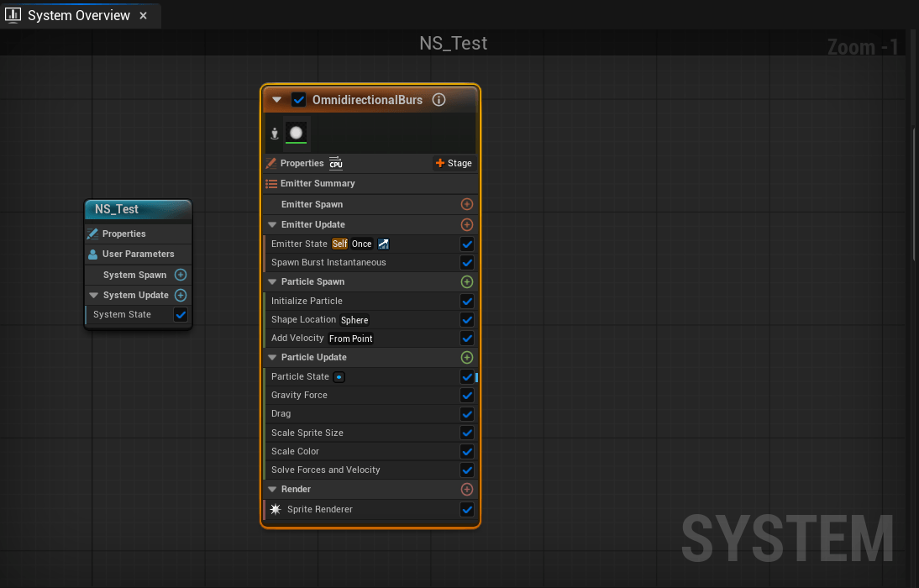This screenshot has height=588, width=919.
Task: Click the User Parameters person icon
Action: point(92,255)
